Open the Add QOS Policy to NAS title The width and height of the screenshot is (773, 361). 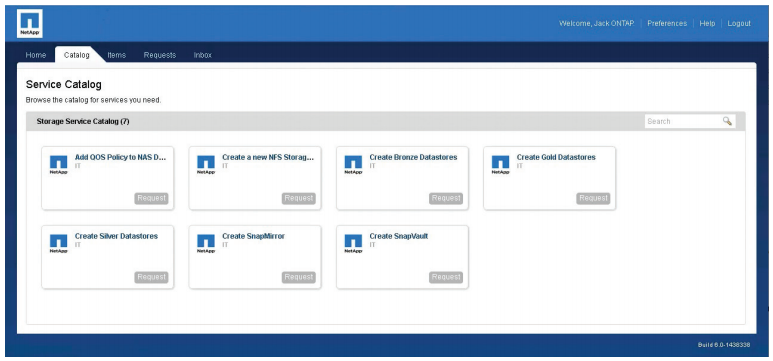(x=121, y=157)
